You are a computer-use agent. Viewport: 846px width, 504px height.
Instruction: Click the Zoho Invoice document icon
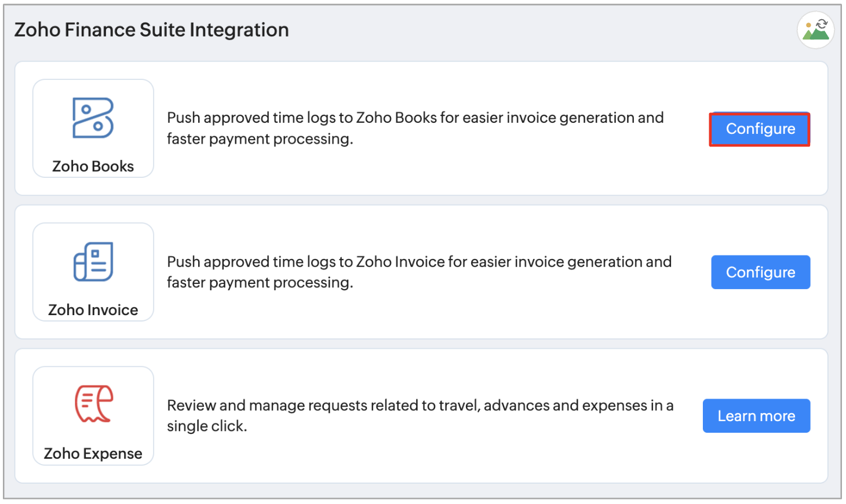click(x=93, y=262)
